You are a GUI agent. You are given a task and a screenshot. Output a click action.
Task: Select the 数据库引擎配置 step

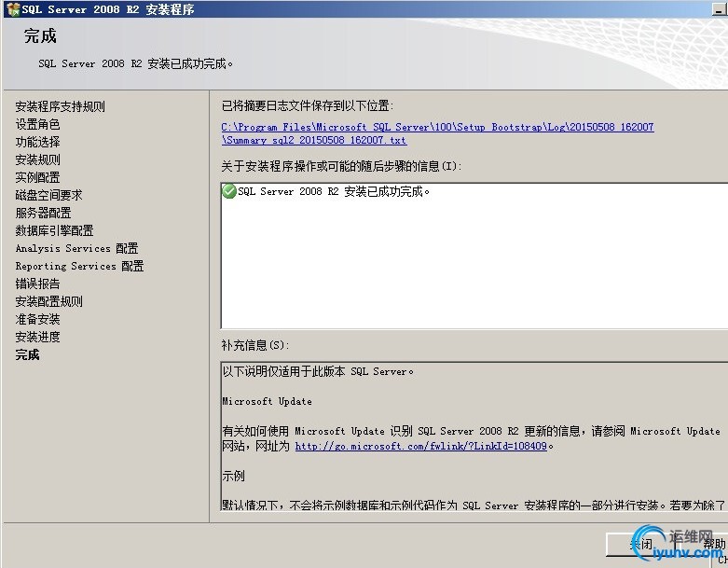point(54,230)
